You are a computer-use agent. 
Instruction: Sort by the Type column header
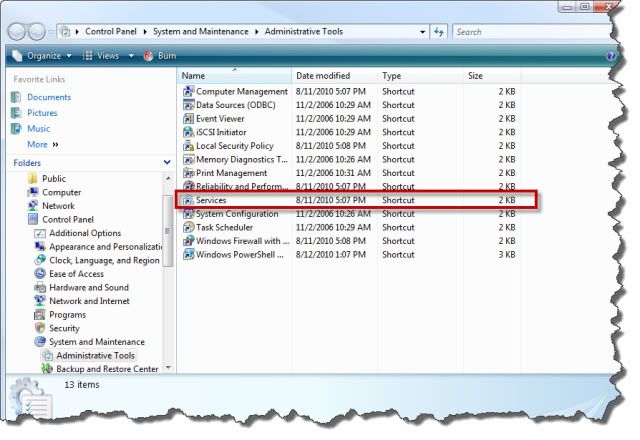click(420, 76)
